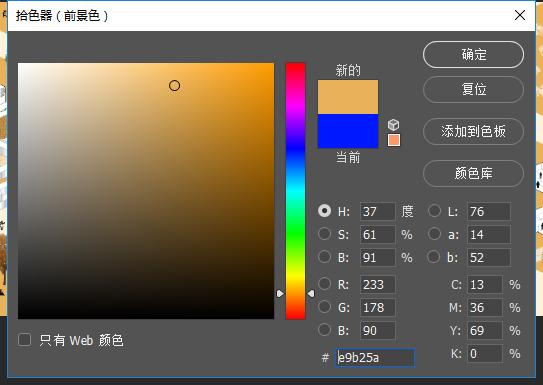Click the web-safe color swatch below the cube
The height and width of the screenshot is (385, 543).
click(x=394, y=140)
